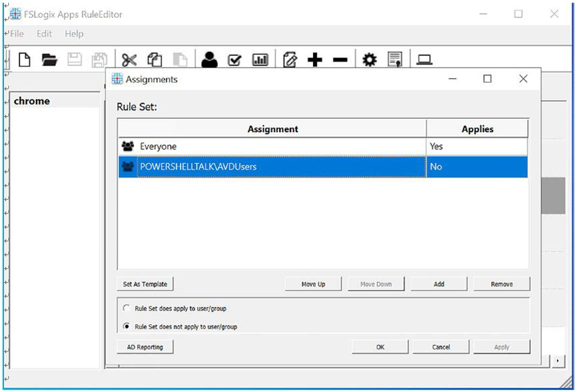Click the Applies column header
Image resolution: width=575 pixels, height=392 pixels.
477,129
